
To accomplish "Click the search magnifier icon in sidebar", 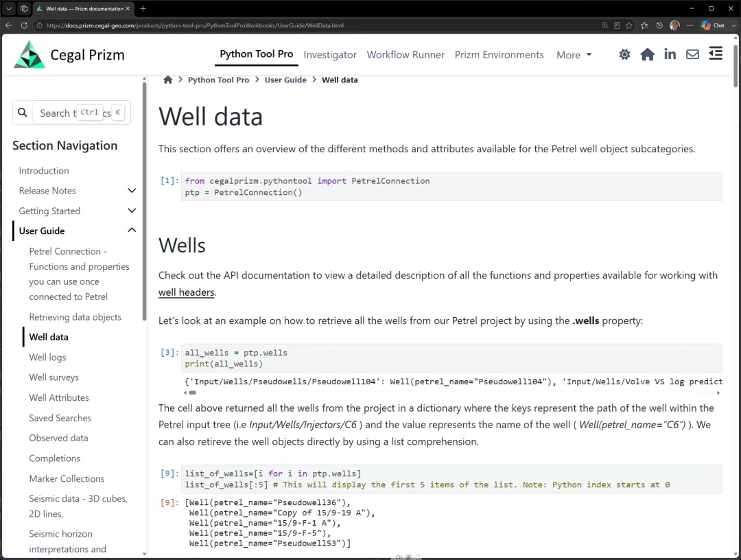I will click(22, 113).
